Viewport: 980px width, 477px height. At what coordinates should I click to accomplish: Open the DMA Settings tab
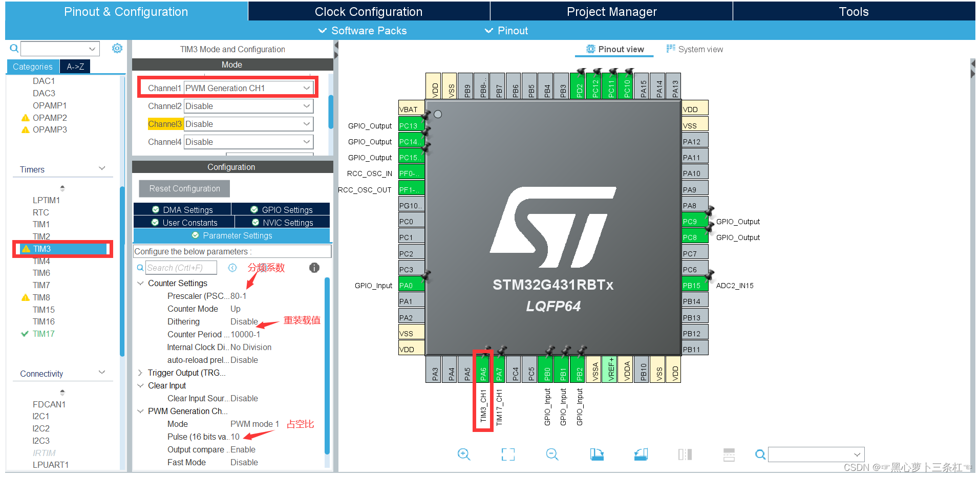tap(182, 209)
